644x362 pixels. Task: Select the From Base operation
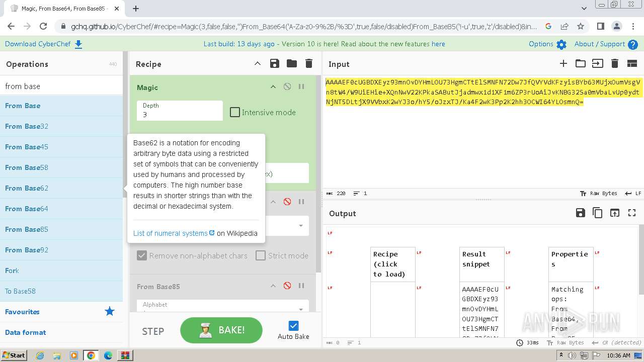pos(61,106)
